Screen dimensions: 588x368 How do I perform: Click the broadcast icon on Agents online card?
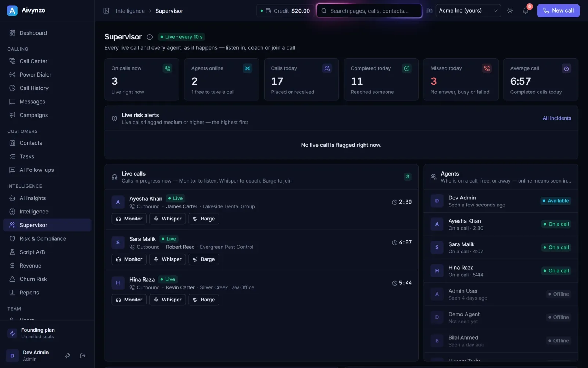tap(248, 68)
